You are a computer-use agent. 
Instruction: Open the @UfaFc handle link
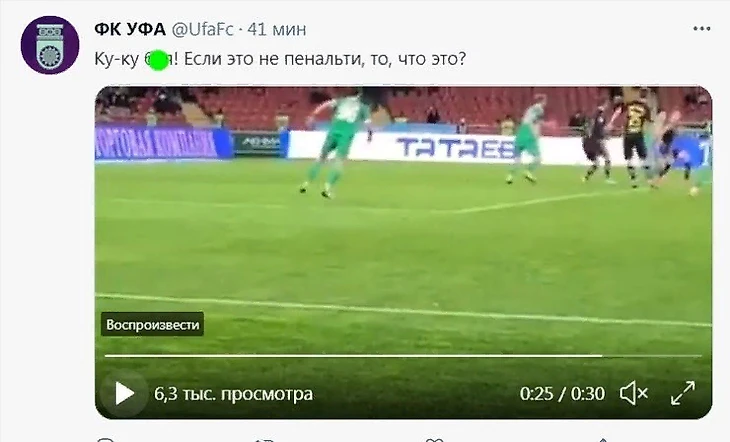pos(203,29)
